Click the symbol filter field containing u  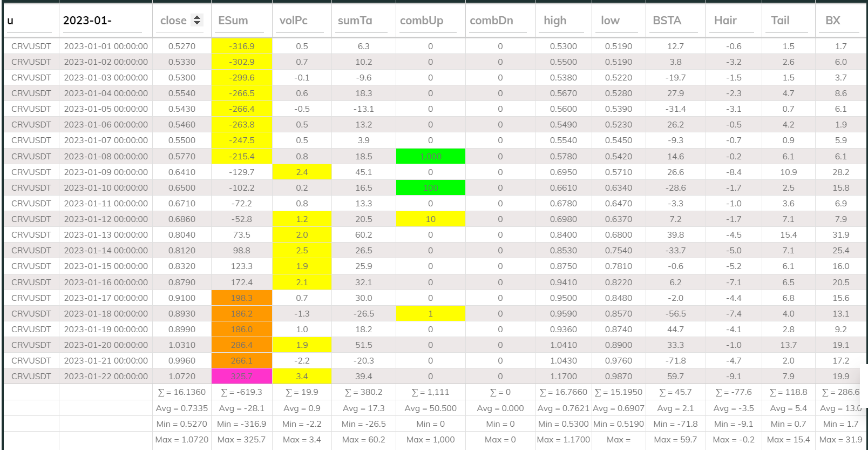point(30,21)
